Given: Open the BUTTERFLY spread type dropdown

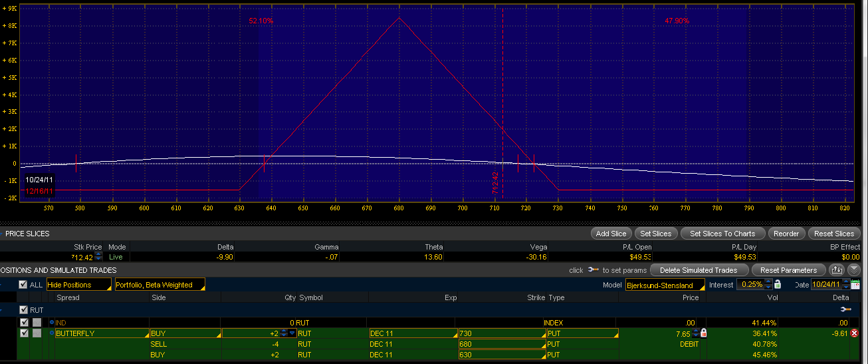Looking at the screenshot, I should (102, 333).
